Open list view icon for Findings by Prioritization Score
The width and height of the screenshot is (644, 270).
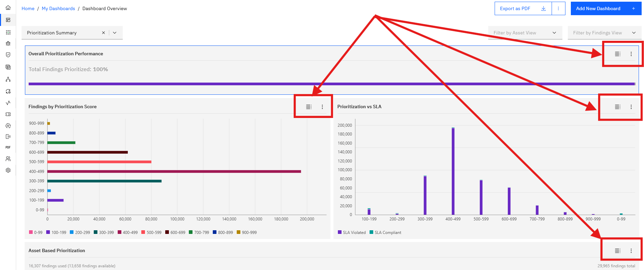[x=309, y=107]
